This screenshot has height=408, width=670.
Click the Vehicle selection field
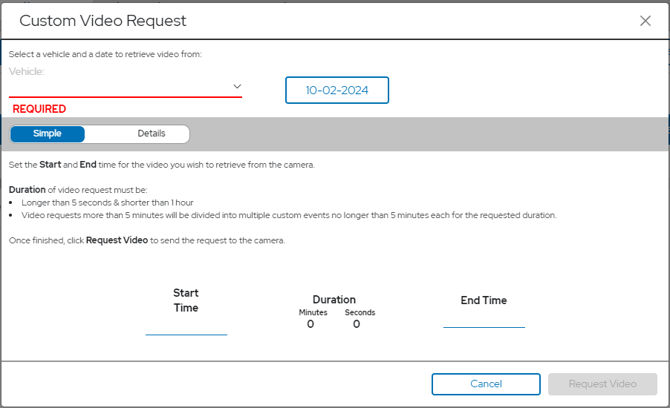120,87
